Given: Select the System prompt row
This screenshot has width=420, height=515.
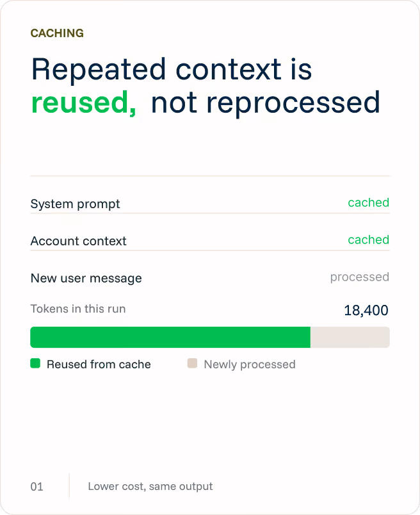Looking at the screenshot, I should tap(210, 204).
